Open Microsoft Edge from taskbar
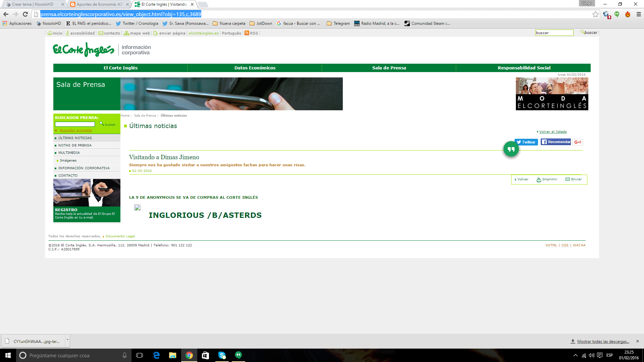 (x=156, y=355)
